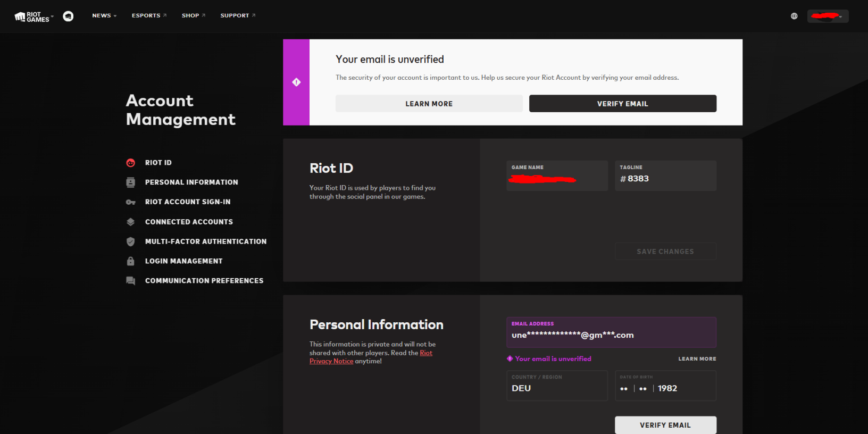Open the Esports navigation link
The width and height of the screenshot is (868, 434).
coord(149,15)
